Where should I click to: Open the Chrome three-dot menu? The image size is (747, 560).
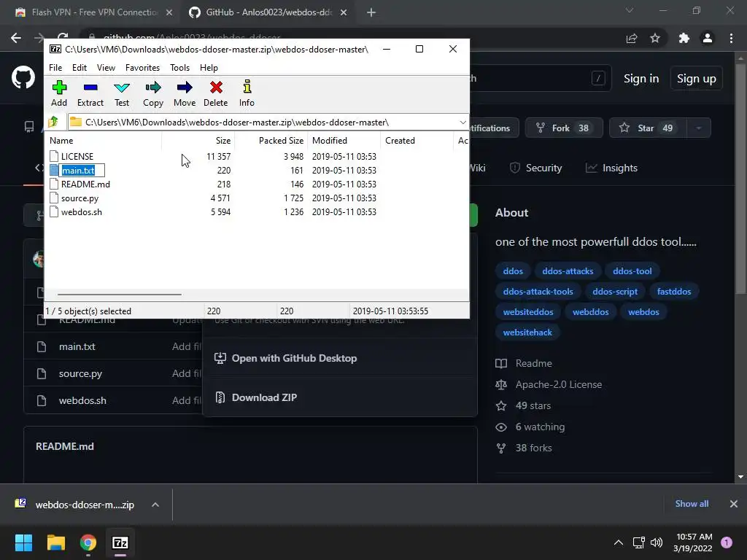point(731,38)
